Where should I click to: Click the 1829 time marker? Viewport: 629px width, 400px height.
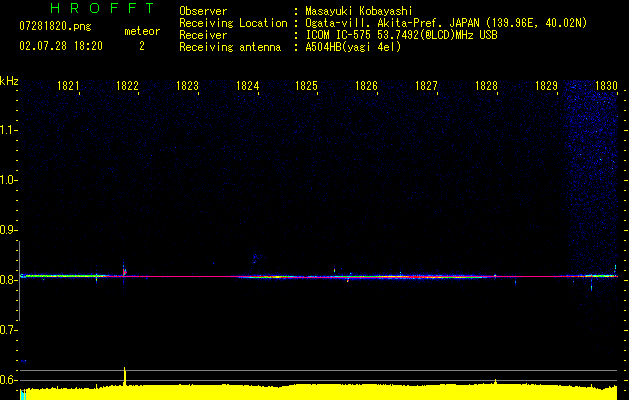546,86
